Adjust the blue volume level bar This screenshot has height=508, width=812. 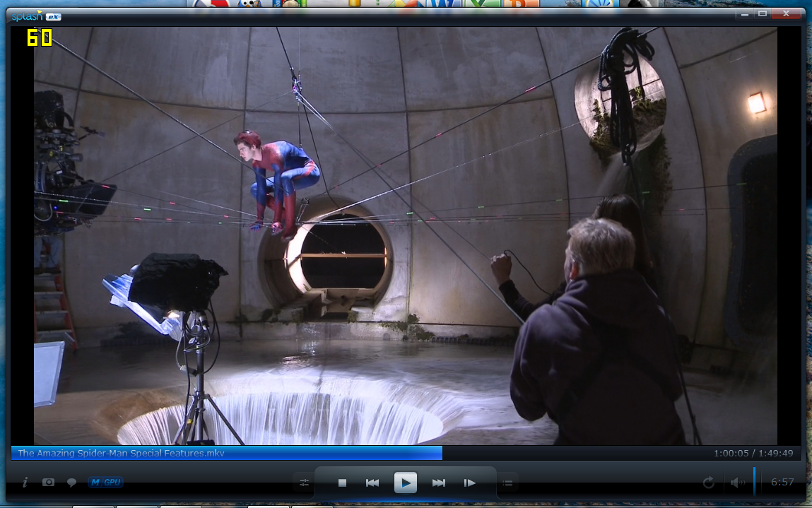(x=754, y=482)
